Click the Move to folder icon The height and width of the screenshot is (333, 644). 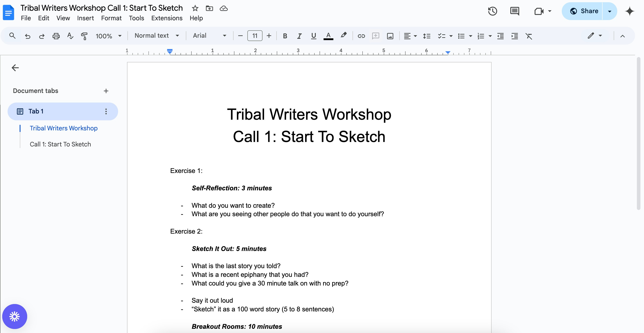click(209, 8)
